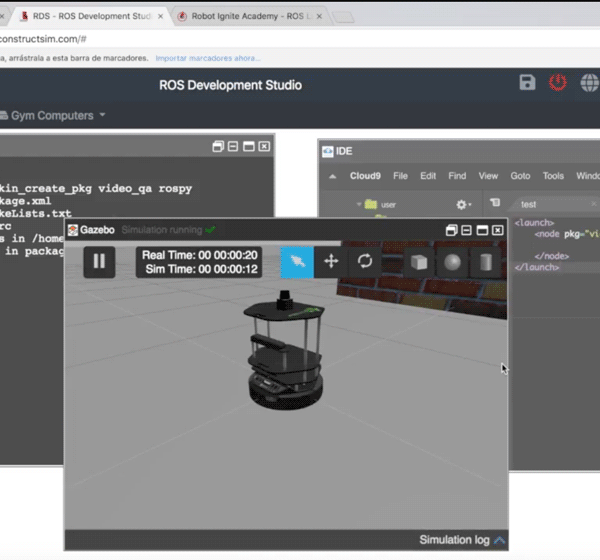Click the red power shutdown icon
The height and width of the screenshot is (560, 600).
[x=558, y=82]
